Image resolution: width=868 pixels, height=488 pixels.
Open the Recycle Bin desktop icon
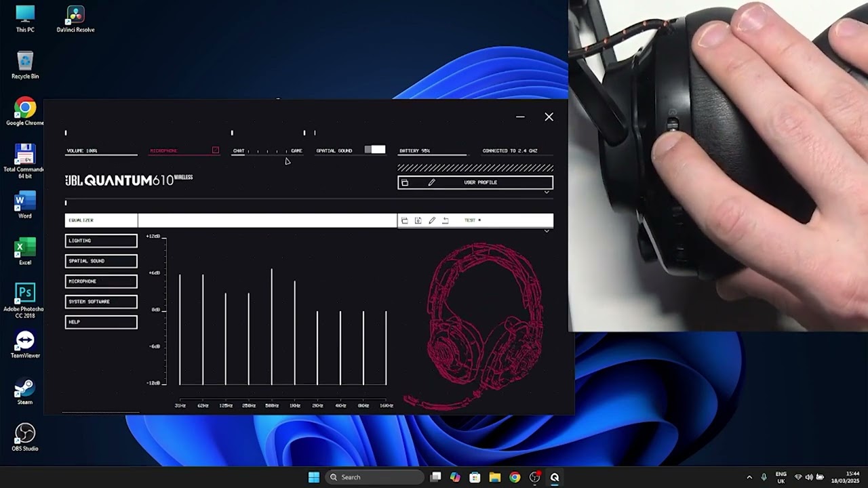[25, 65]
